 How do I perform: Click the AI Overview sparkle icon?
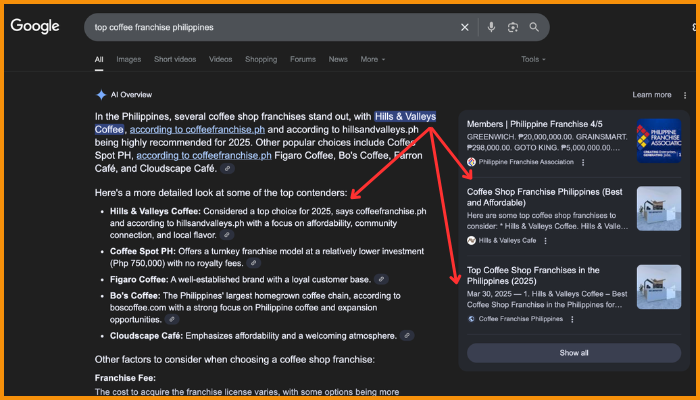point(101,95)
